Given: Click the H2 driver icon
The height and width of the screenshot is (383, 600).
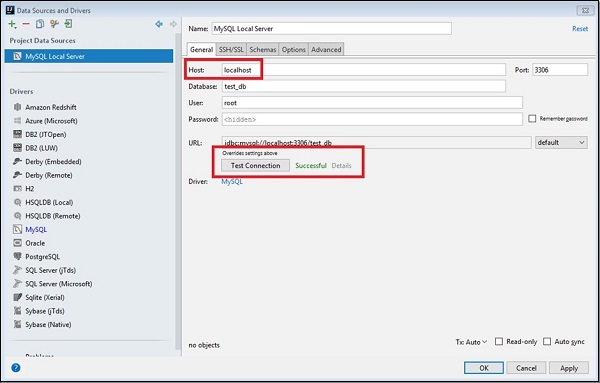Looking at the screenshot, I should coord(18,189).
